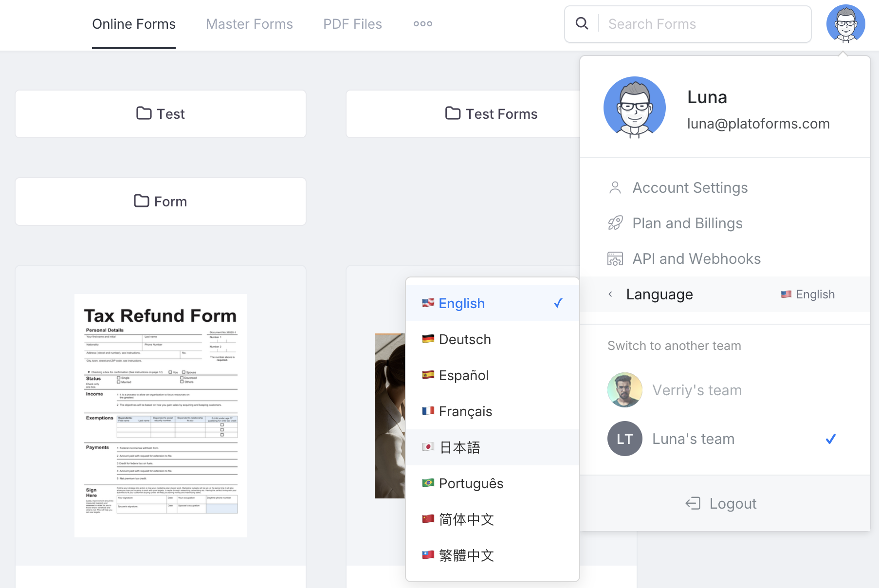
Task: Open the Test Forms folder
Action: (491, 114)
